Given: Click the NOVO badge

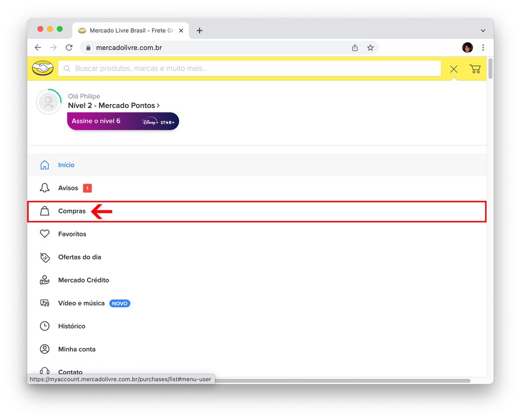Looking at the screenshot, I should point(120,303).
